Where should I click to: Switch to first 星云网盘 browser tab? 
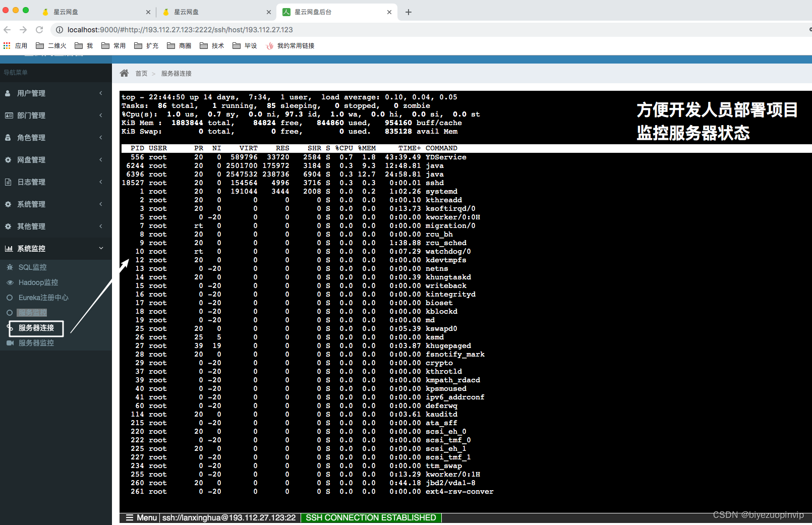coord(95,12)
